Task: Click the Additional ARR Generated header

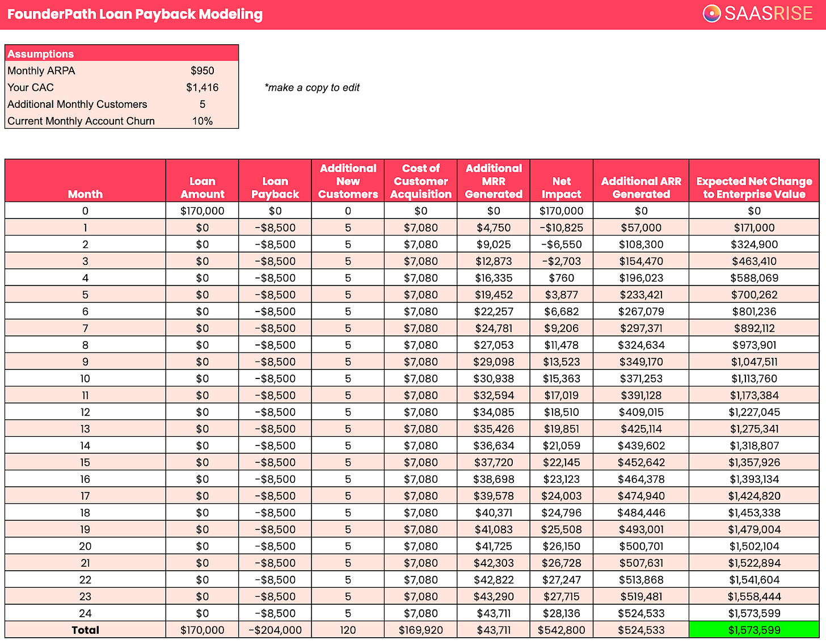Action: coord(641,181)
